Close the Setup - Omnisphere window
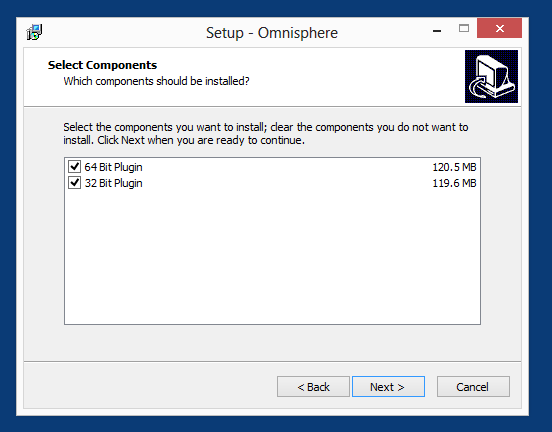This screenshot has height=432, width=552. pos(499,28)
